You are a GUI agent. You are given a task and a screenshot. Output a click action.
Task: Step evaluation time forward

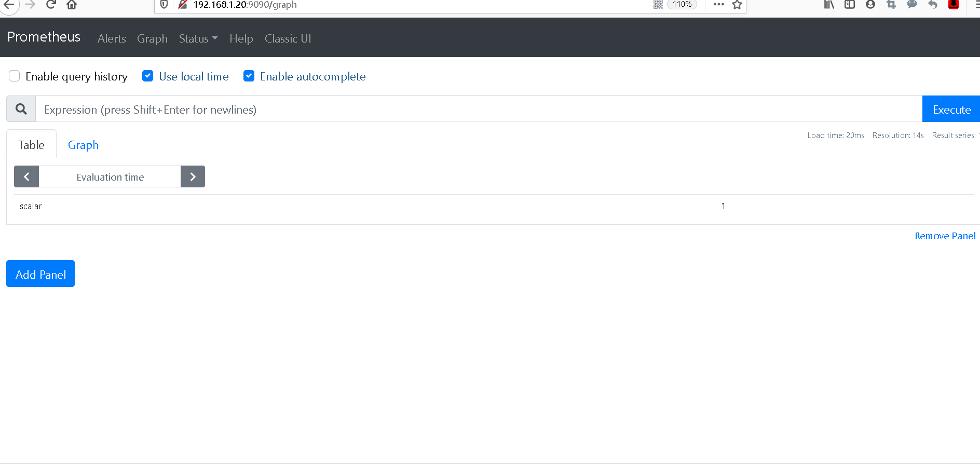pos(193,177)
